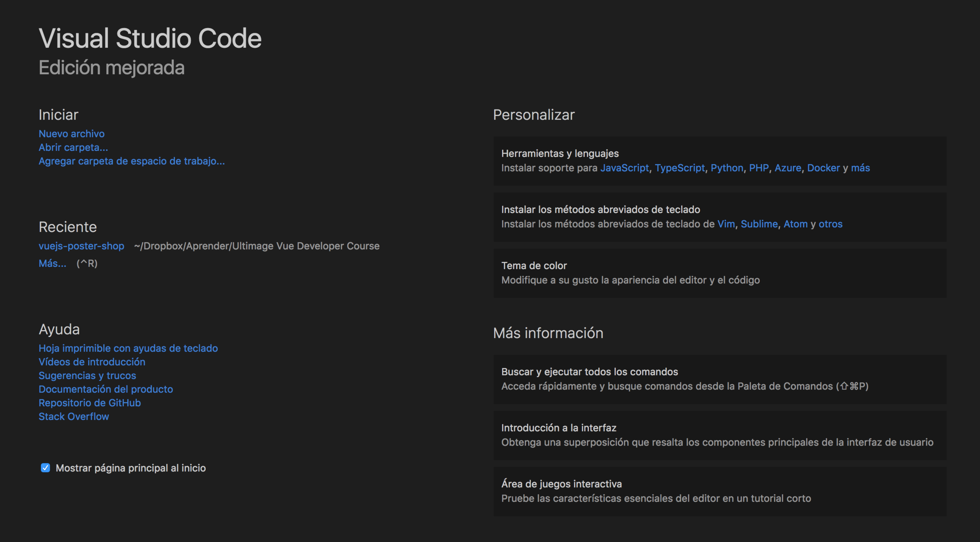Toggle 'Mostrar página principal al inicio' checkbox
The width and height of the screenshot is (980, 542).
coord(45,468)
